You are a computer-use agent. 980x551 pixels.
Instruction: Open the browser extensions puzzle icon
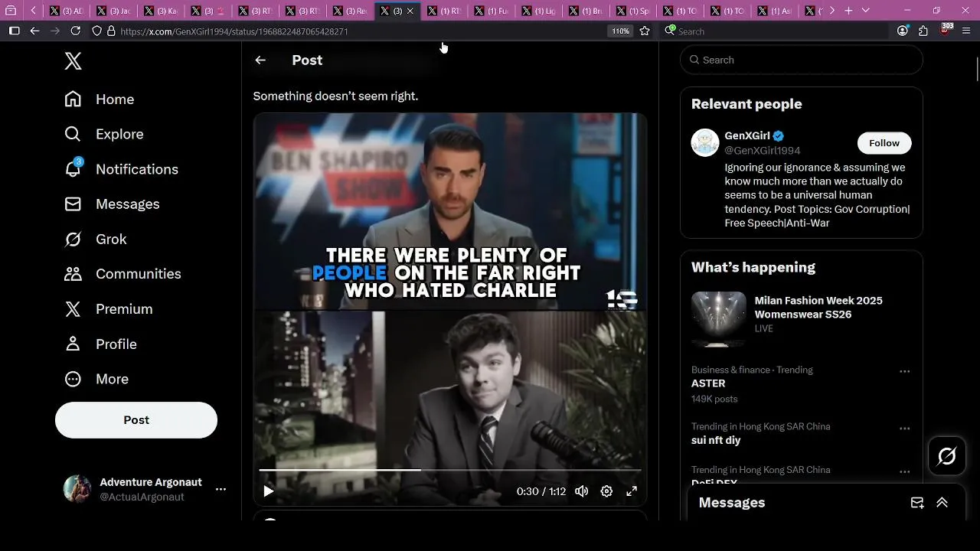tap(923, 31)
